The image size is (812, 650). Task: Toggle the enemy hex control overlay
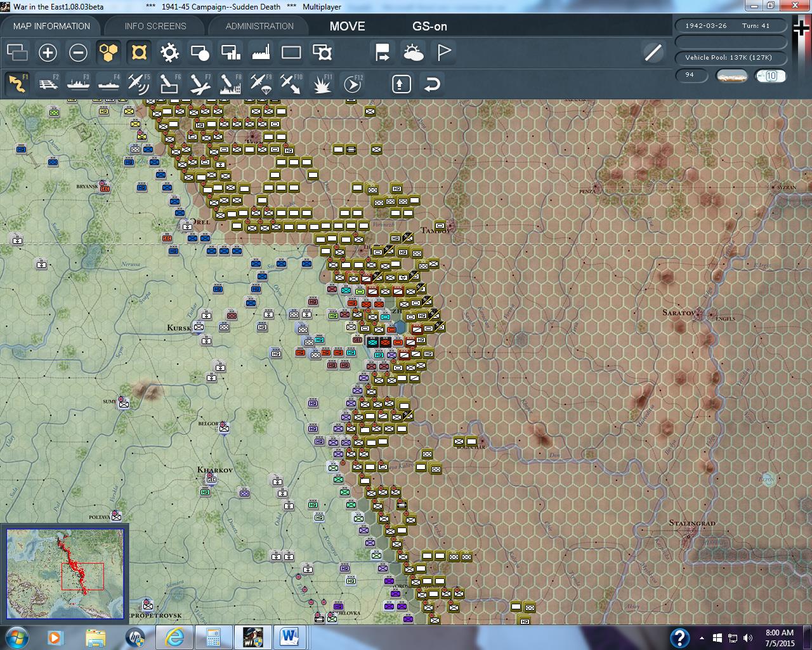pyautogui.click(x=139, y=52)
